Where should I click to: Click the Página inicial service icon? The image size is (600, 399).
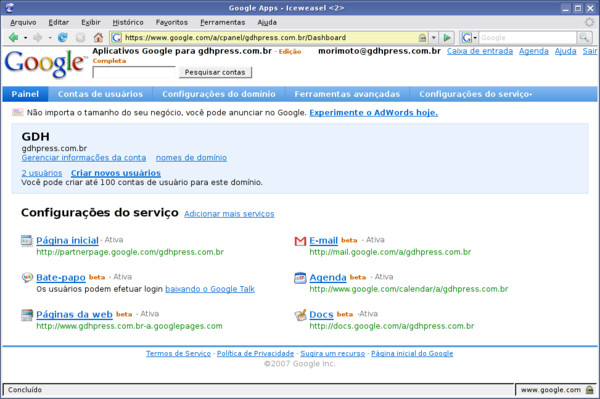(27, 241)
